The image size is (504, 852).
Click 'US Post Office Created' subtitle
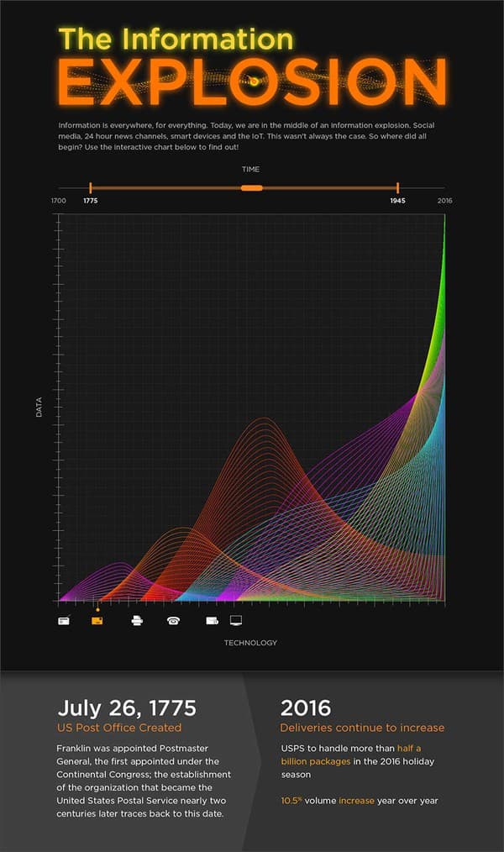tap(118, 728)
